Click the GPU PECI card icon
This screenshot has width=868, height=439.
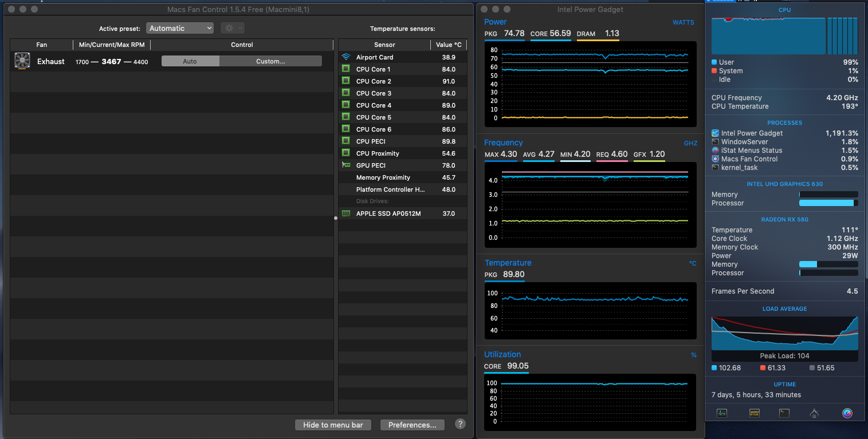346,165
